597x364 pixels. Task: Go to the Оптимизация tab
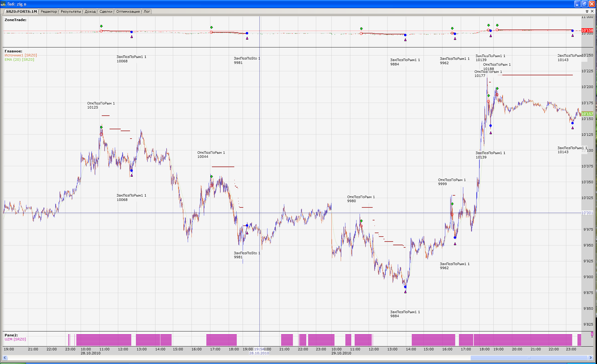[128, 11]
